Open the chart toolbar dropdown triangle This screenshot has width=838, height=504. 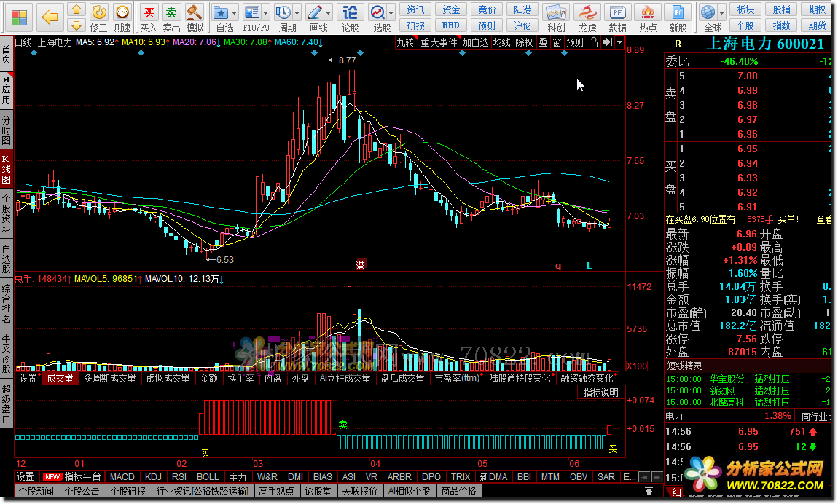(619, 42)
